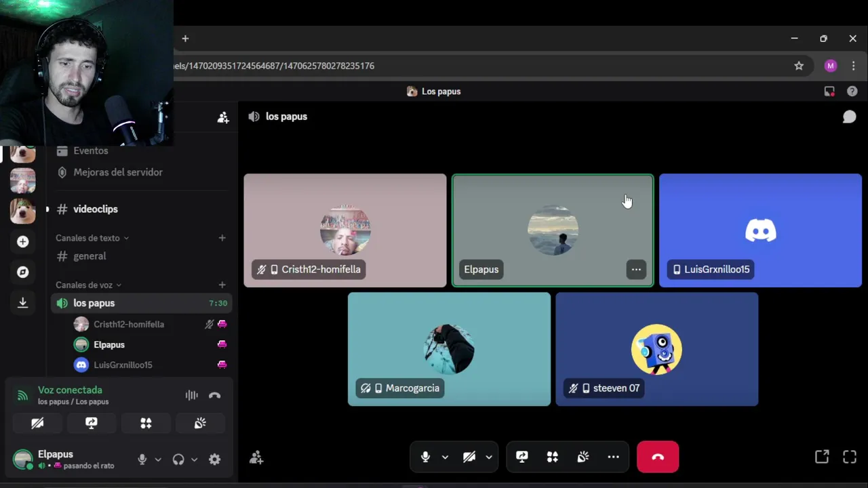Select los papus voice channel
868x488 pixels.
click(141, 303)
